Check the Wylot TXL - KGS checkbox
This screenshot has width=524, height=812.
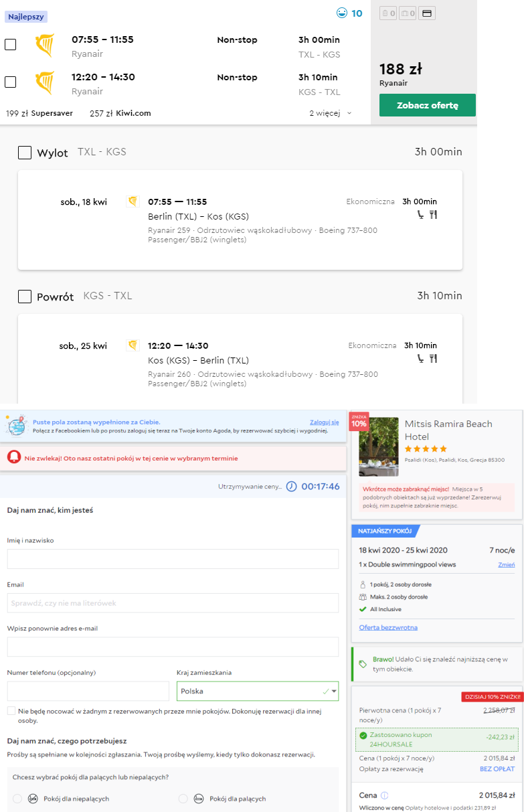(25, 153)
